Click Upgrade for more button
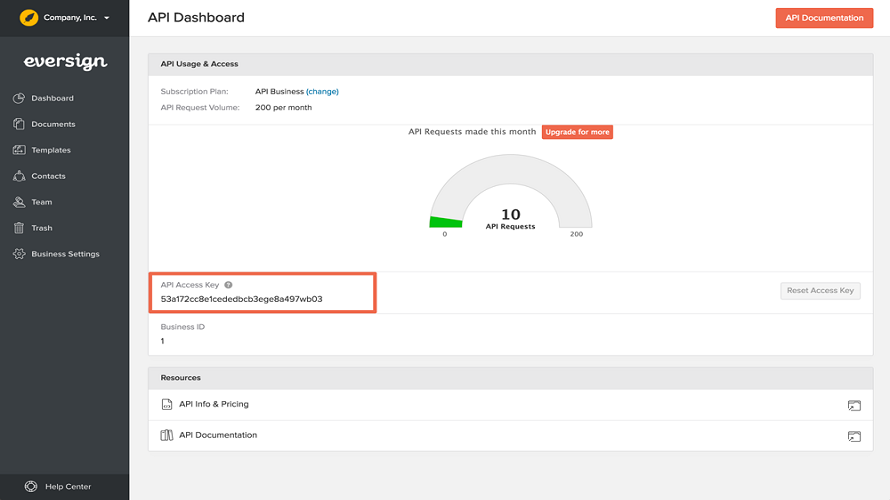The image size is (890, 500). tap(577, 132)
